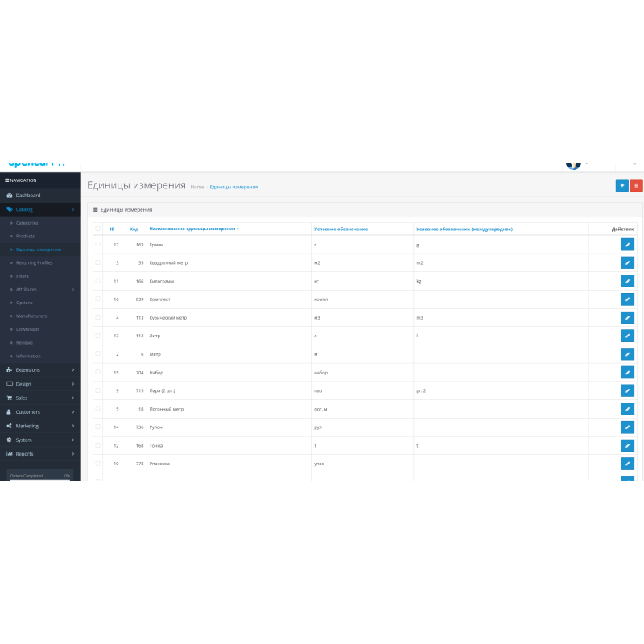
Task: Open the Home breadcrumb link
Action: point(196,186)
